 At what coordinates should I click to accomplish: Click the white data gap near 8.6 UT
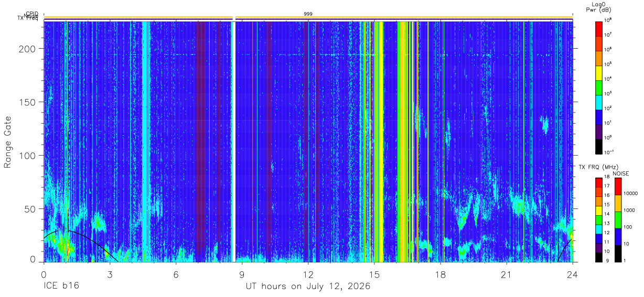pos(234,141)
